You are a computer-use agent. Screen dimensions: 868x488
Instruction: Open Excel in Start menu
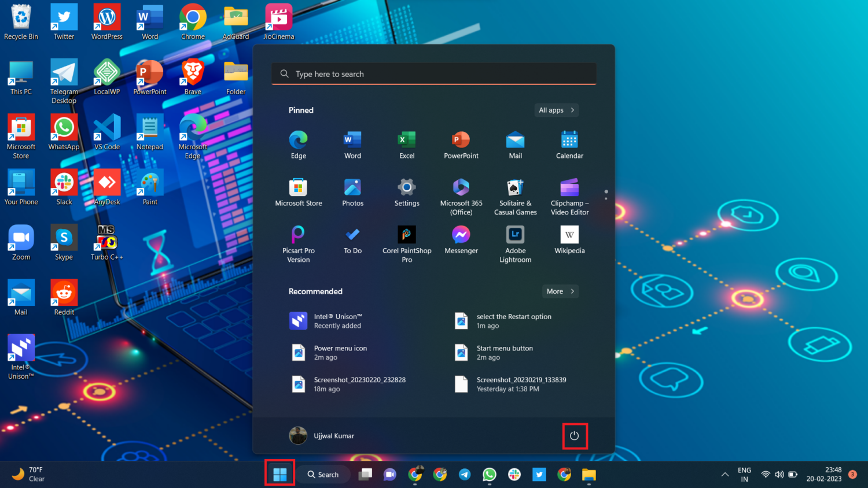[407, 145]
